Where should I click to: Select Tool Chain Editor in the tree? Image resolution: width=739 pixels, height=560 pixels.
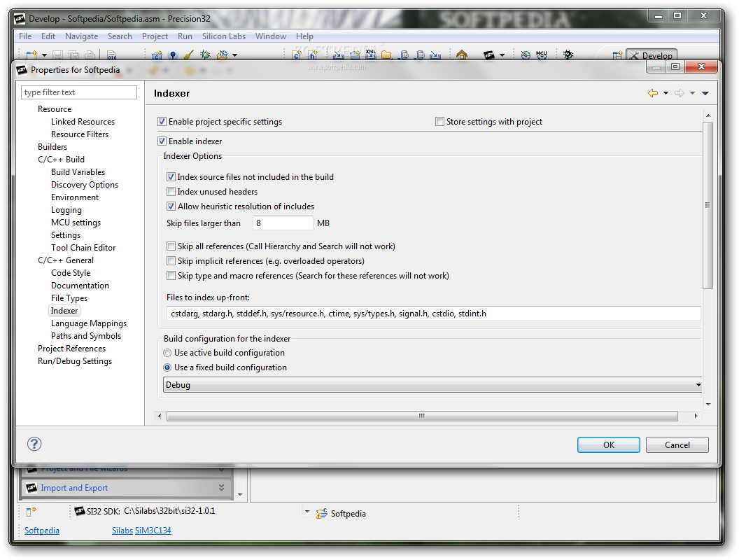[x=83, y=248]
